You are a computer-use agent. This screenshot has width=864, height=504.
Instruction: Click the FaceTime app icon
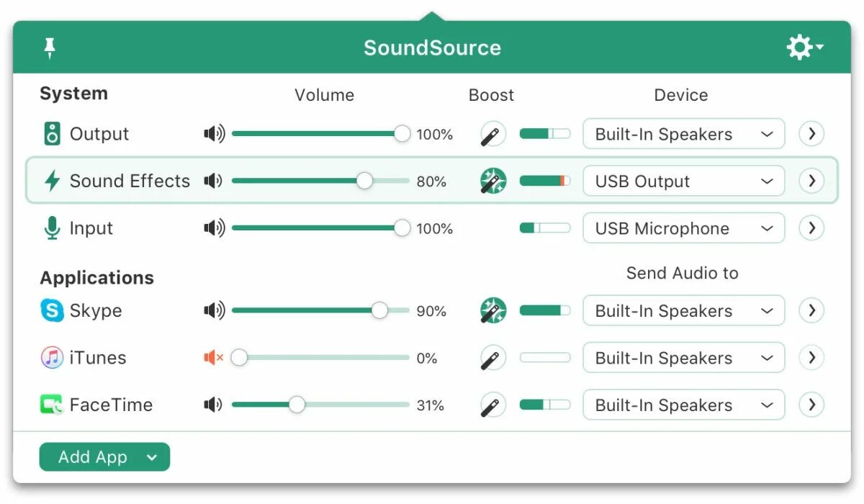[x=52, y=405]
